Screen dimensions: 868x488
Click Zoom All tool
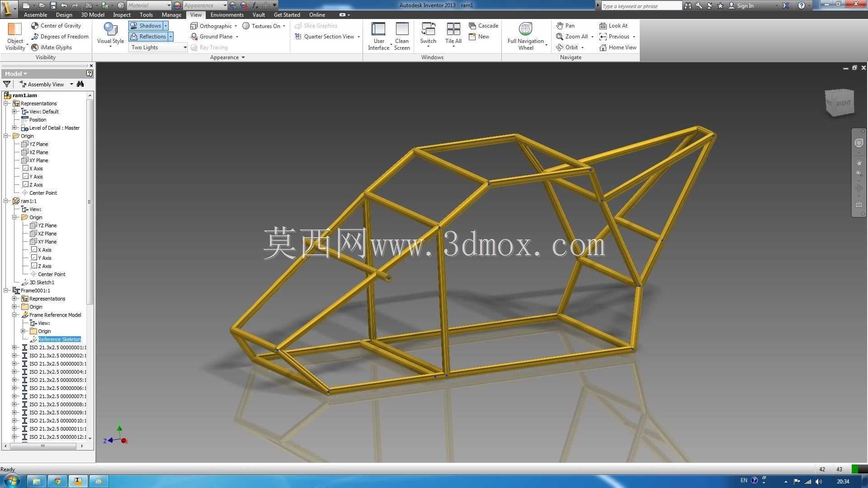click(572, 37)
